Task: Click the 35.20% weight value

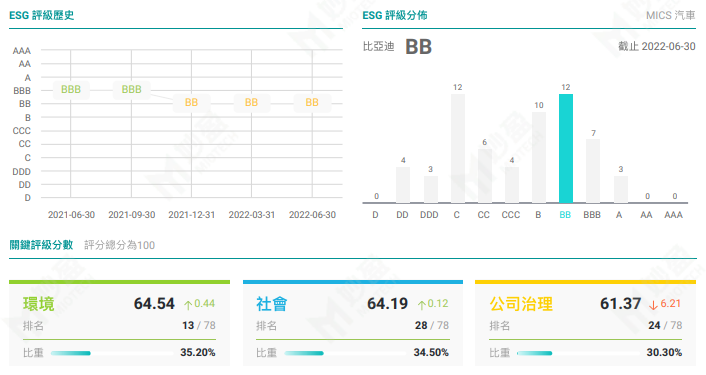Action: coord(198,352)
